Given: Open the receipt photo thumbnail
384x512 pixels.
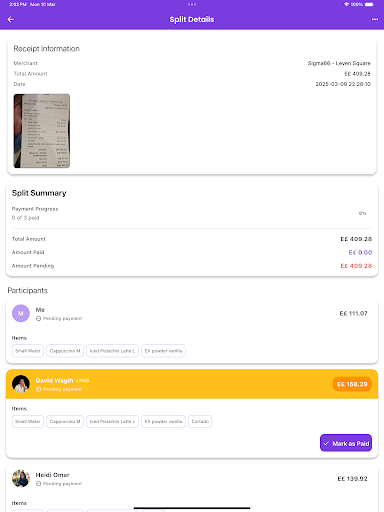Looking at the screenshot, I should click(42, 131).
